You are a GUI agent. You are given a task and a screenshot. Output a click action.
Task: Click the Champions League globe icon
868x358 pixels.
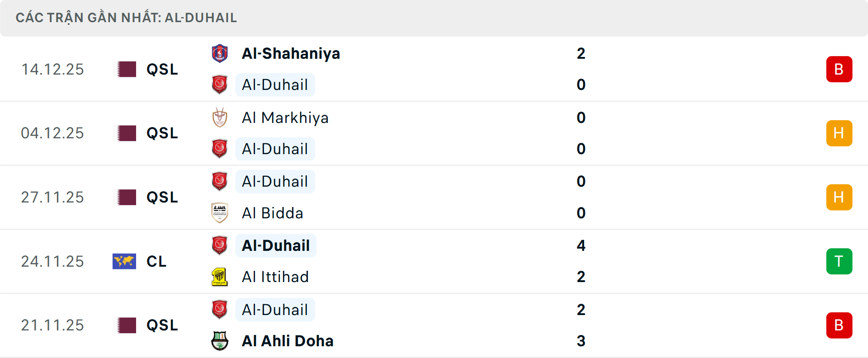[125, 261]
